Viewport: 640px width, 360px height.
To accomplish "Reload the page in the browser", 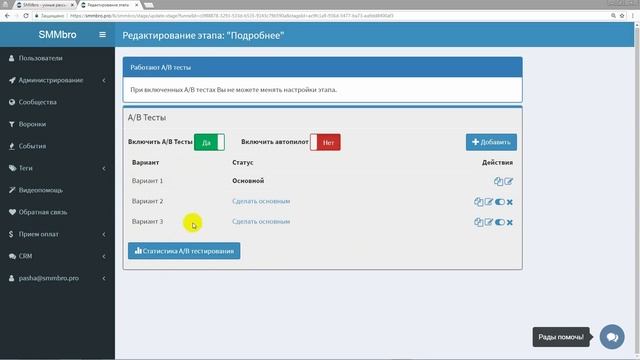I will [26, 16].
